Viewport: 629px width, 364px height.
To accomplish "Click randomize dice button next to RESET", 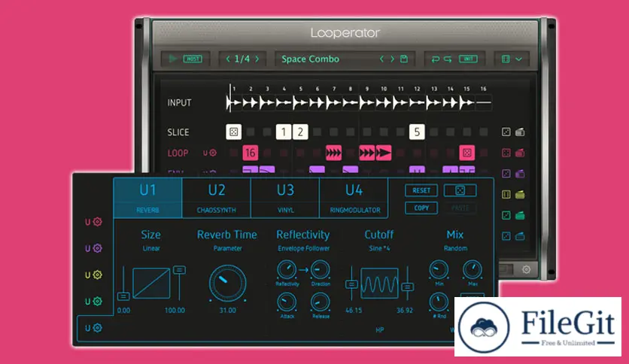I will (460, 190).
